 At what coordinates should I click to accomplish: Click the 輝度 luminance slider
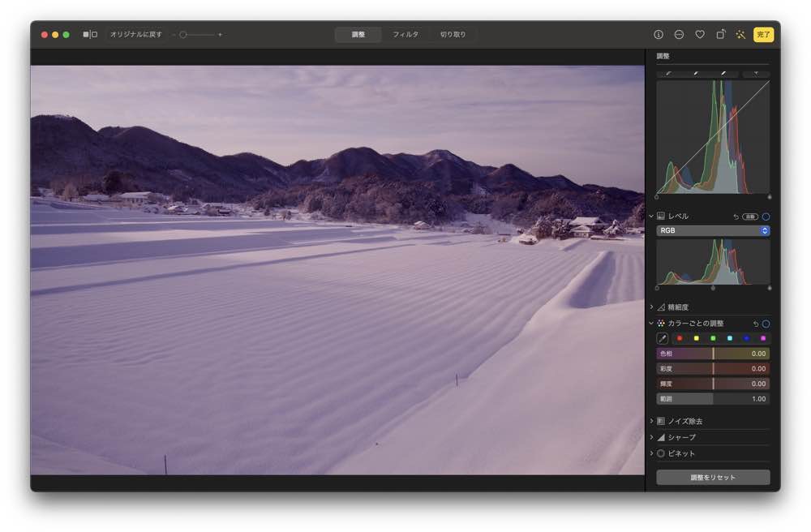713,384
